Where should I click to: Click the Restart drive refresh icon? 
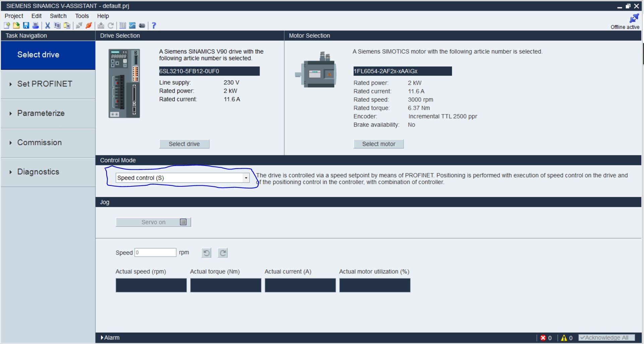coord(111,25)
